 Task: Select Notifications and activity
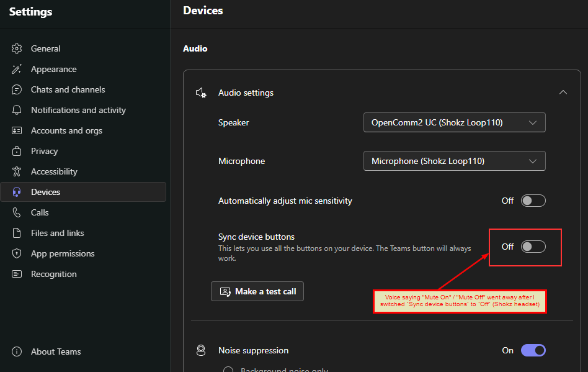point(83,110)
